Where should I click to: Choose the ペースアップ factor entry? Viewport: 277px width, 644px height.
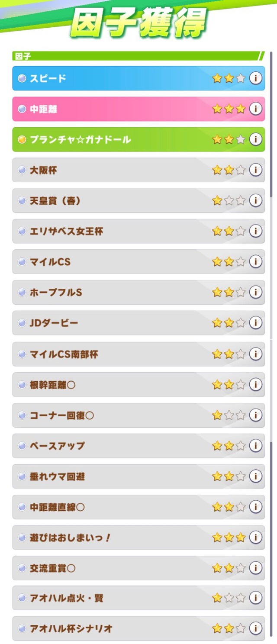138,446
